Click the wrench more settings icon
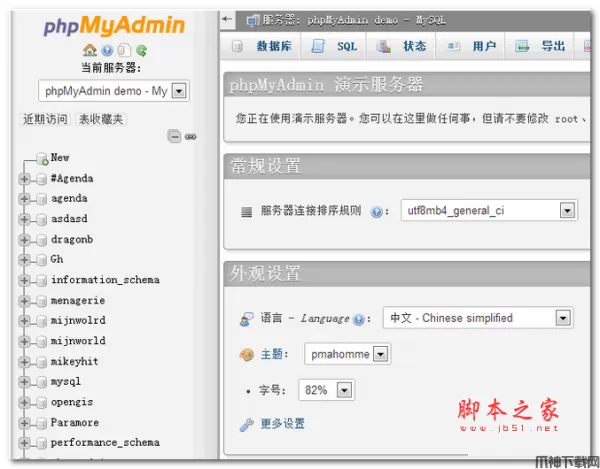 (x=246, y=424)
